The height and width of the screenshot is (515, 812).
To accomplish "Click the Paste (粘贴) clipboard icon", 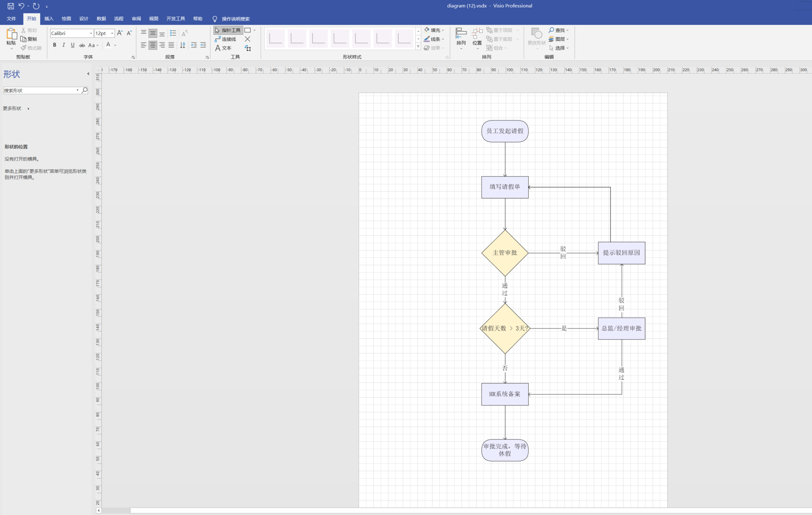I will tap(11, 34).
